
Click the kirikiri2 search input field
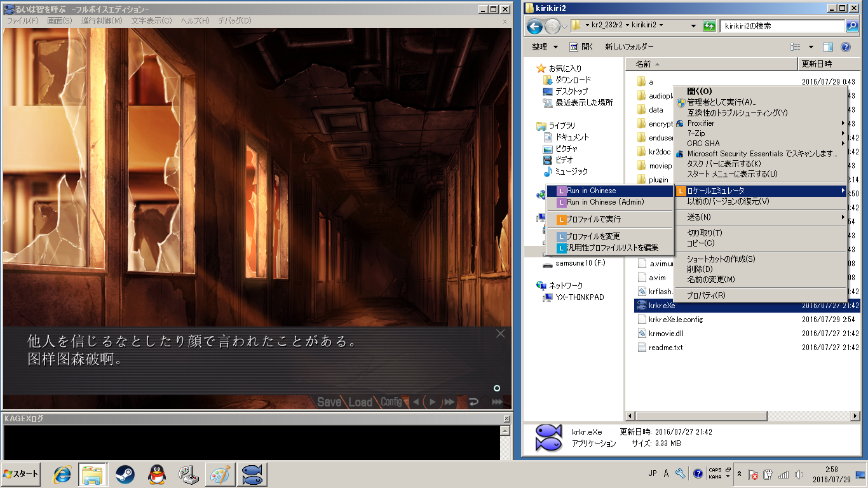[782, 26]
